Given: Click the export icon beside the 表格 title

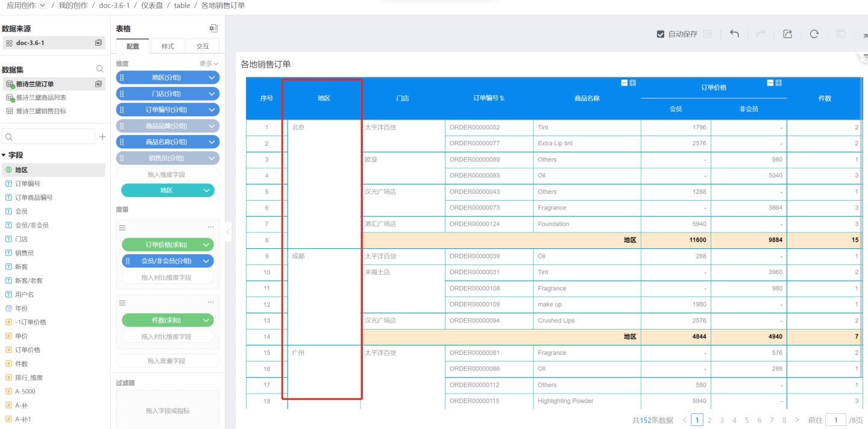Looking at the screenshot, I should (x=213, y=28).
